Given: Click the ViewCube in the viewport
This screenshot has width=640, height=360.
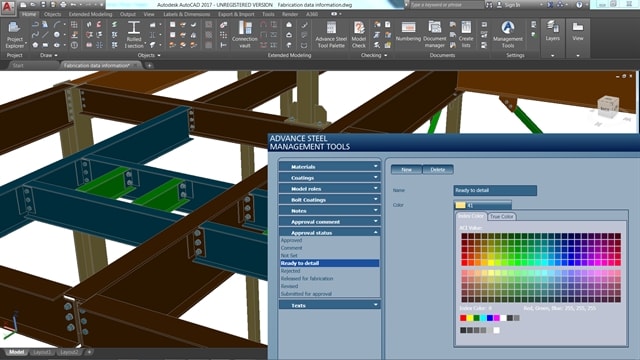Looking at the screenshot, I should click(608, 107).
